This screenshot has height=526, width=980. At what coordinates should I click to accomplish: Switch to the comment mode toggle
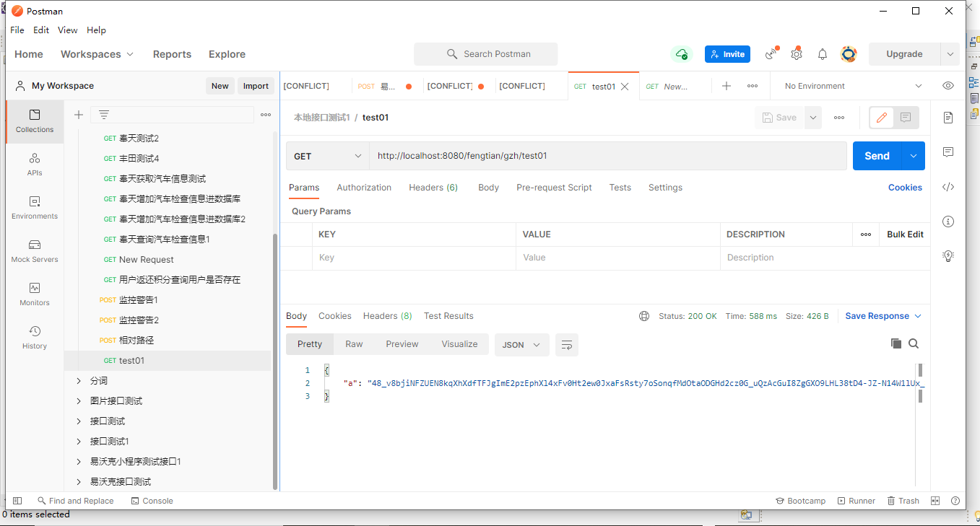(906, 118)
